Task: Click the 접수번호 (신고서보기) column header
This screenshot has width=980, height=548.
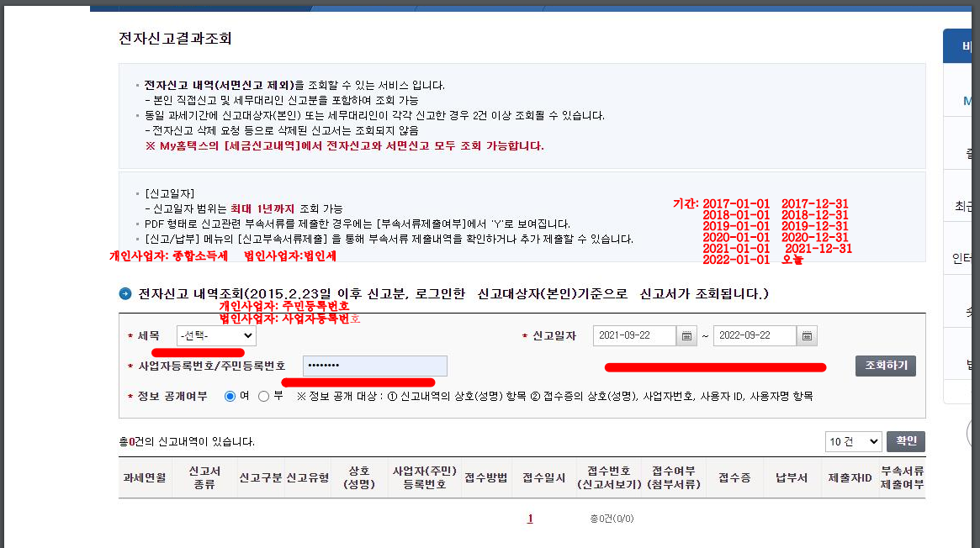Action: pyautogui.click(x=608, y=477)
